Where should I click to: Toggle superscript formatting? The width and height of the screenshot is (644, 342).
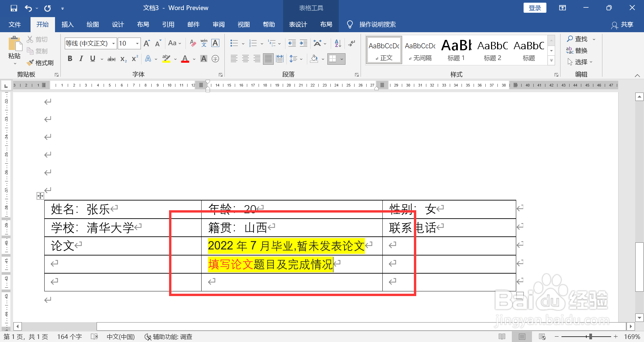135,59
